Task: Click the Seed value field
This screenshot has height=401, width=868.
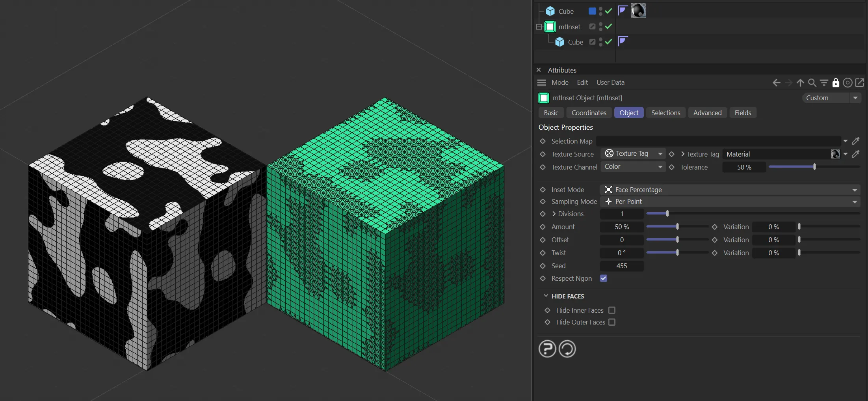Action: click(x=621, y=266)
